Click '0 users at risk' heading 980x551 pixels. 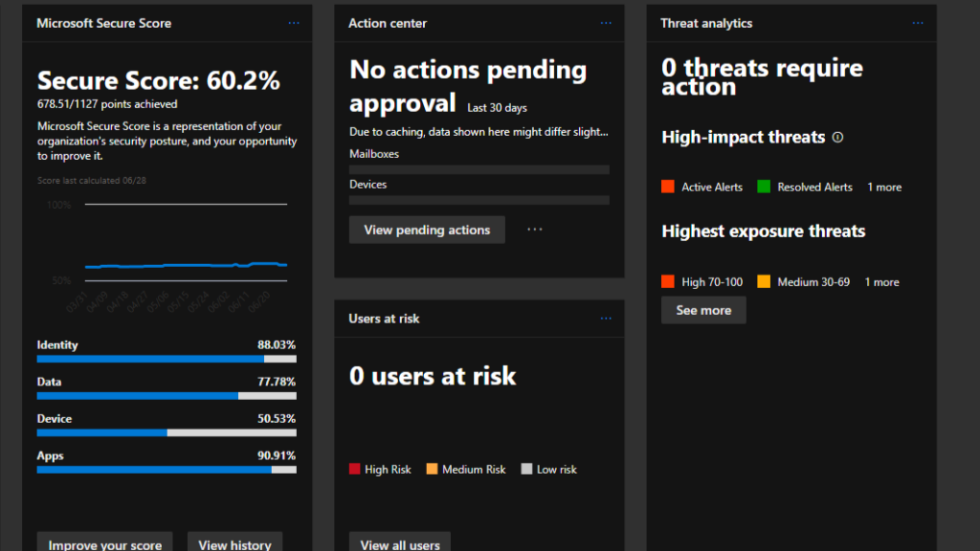click(x=433, y=376)
